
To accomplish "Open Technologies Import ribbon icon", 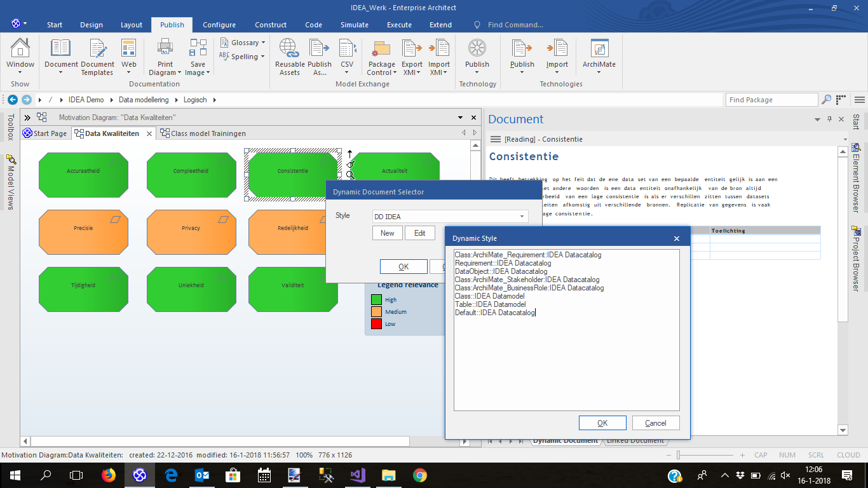I will 557,56.
